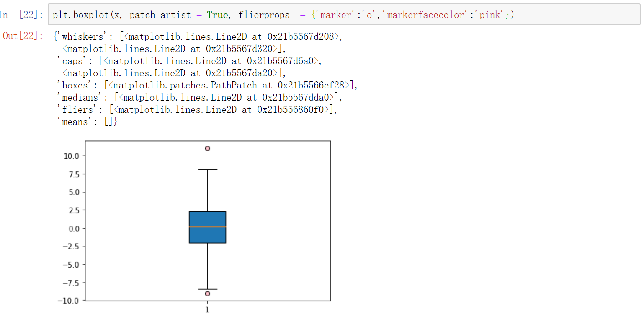Click the 'boxes' PathPatch output text
This screenshot has width=644, height=317.
(x=75, y=85)
